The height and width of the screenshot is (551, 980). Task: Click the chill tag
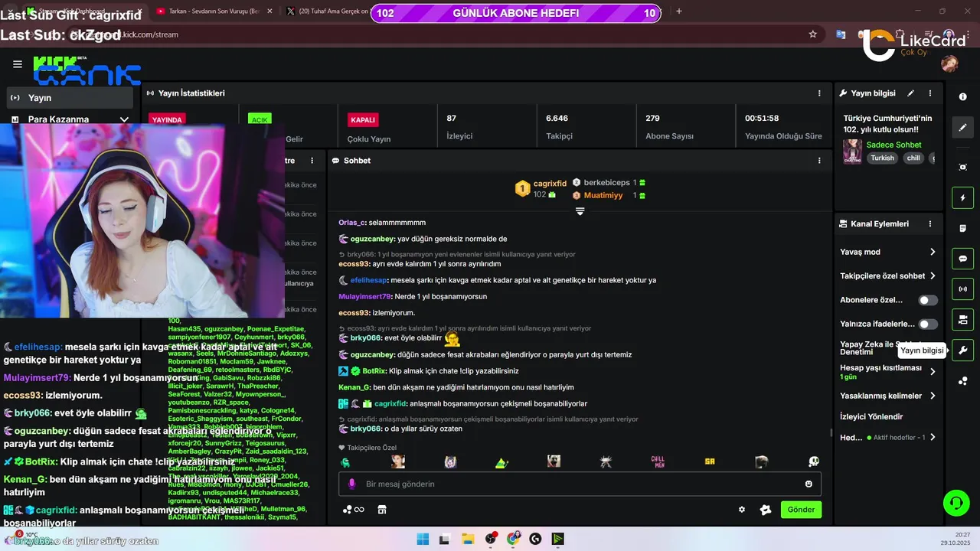[913, 158]
